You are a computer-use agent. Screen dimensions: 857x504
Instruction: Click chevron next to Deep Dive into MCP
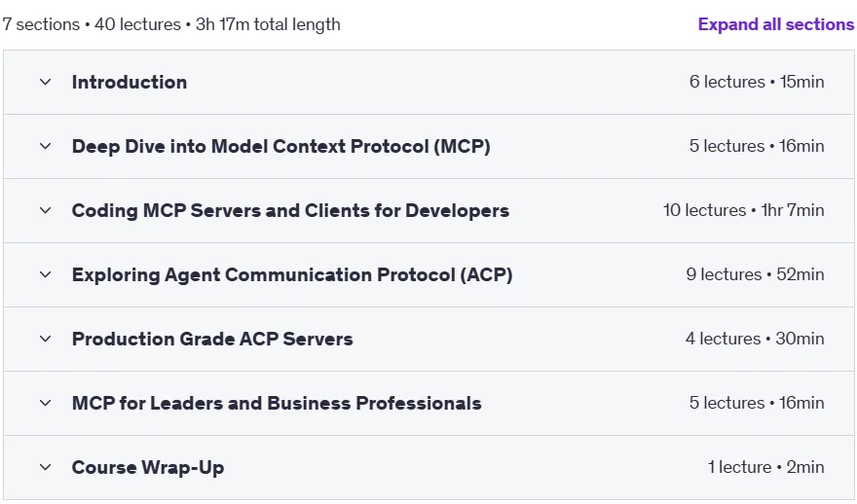[46, 146]
